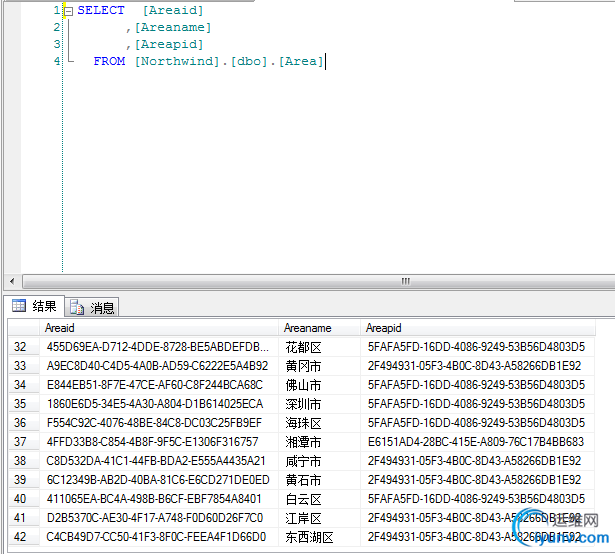The height and width of the screenshot is (554, 615).
Task: Select row header 41 in results grid
Action: (x=24, y=518)
